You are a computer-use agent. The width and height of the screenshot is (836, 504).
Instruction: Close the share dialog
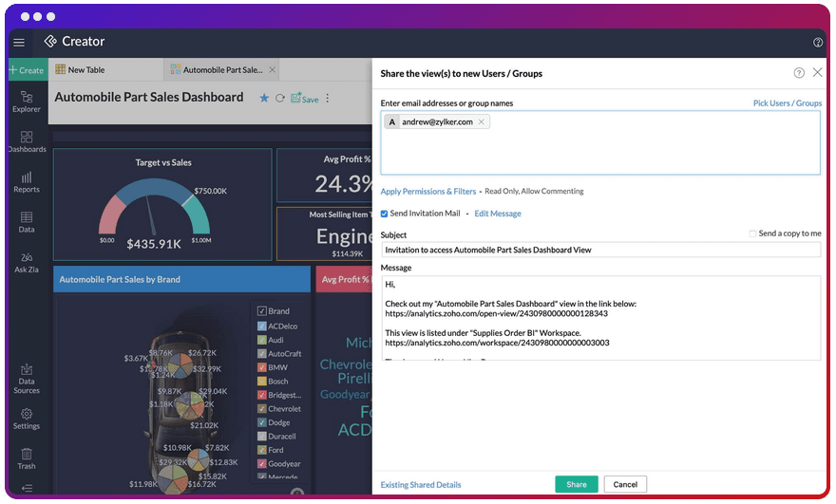(x=817, y=72)
